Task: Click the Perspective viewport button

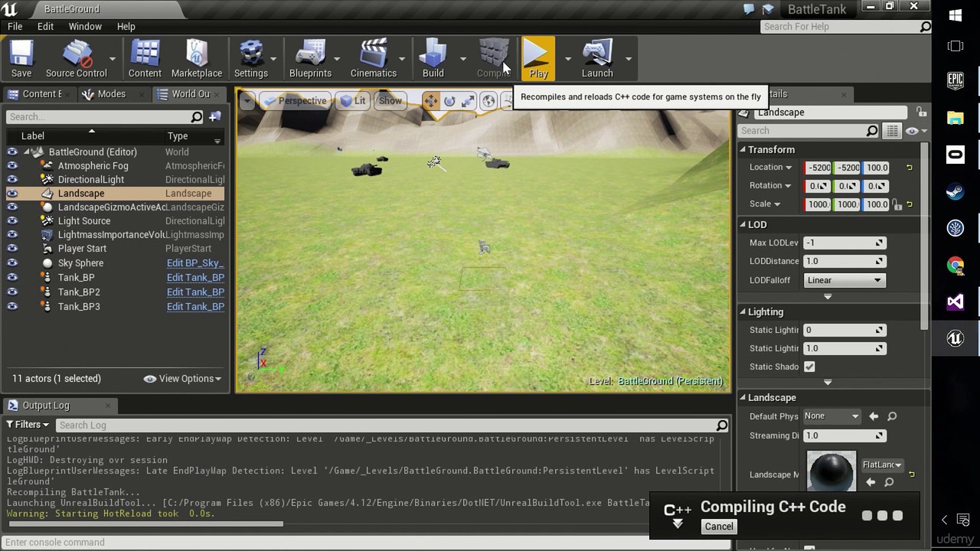Action: [x=295, y=101]
